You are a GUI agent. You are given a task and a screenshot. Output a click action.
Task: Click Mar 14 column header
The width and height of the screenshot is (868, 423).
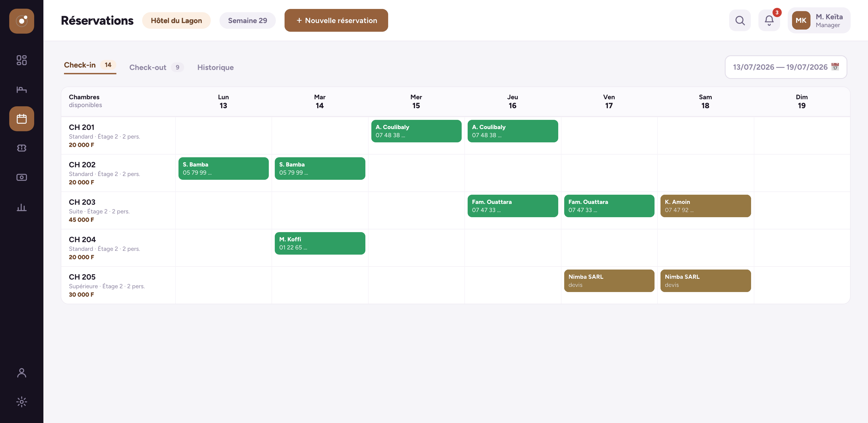click(320, 101)
